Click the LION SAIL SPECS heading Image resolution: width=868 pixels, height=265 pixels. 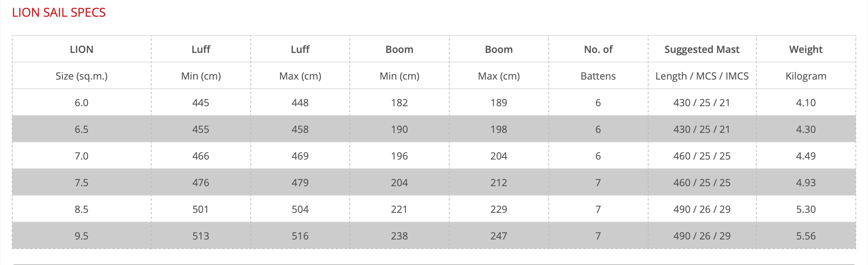(59, 13)
